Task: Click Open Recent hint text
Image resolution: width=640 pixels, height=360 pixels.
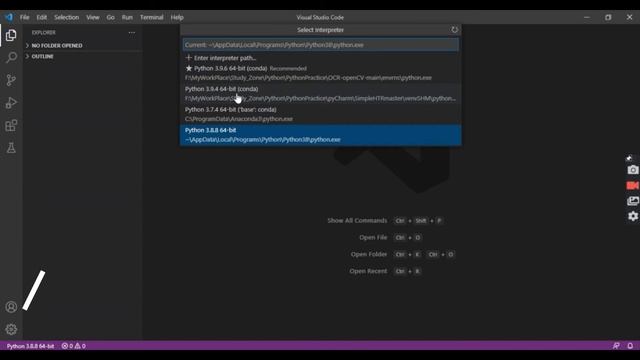Action: point(368,271)
